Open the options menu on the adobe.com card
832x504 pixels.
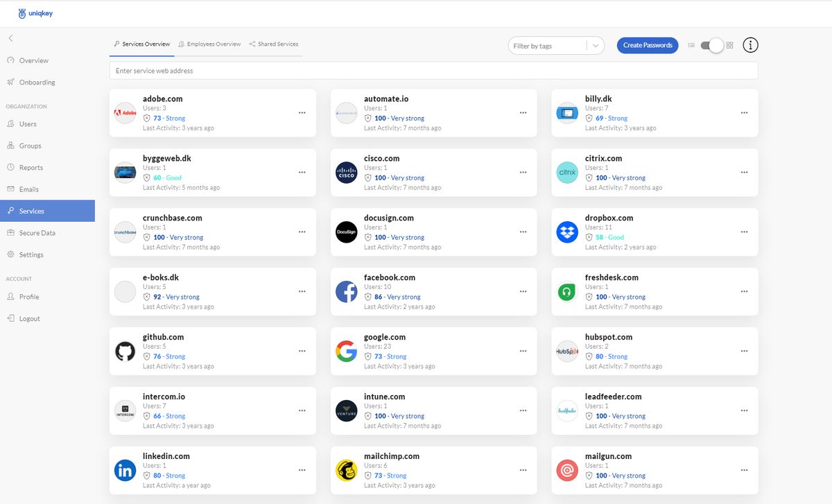[302, 112]
